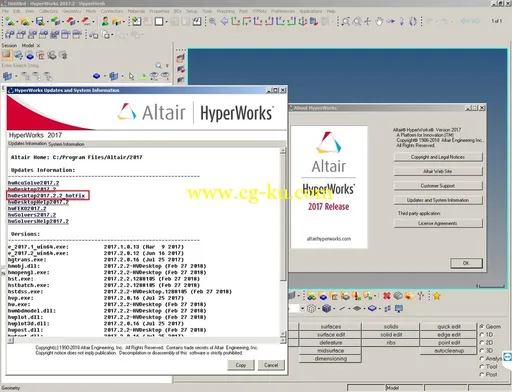Click the blue monitor display icon
The width and height of the screenshot is (512, 392).
[x=399, y=309]
